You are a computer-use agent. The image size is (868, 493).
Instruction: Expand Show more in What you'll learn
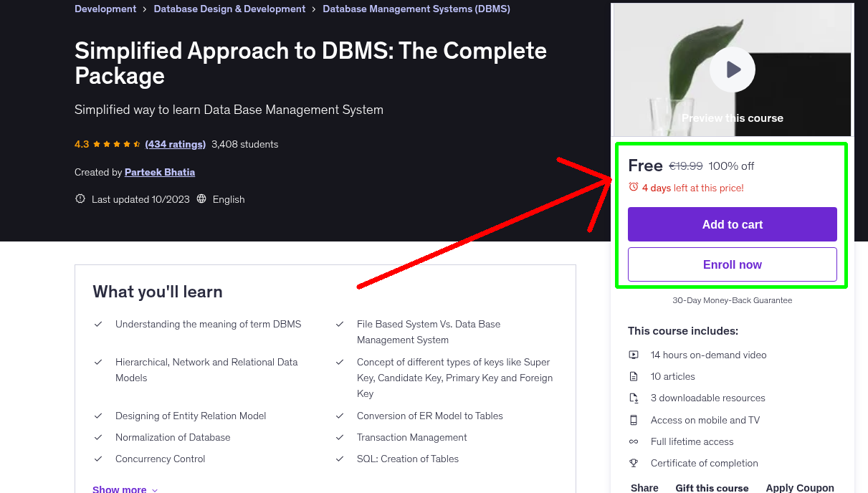[125, 489]
